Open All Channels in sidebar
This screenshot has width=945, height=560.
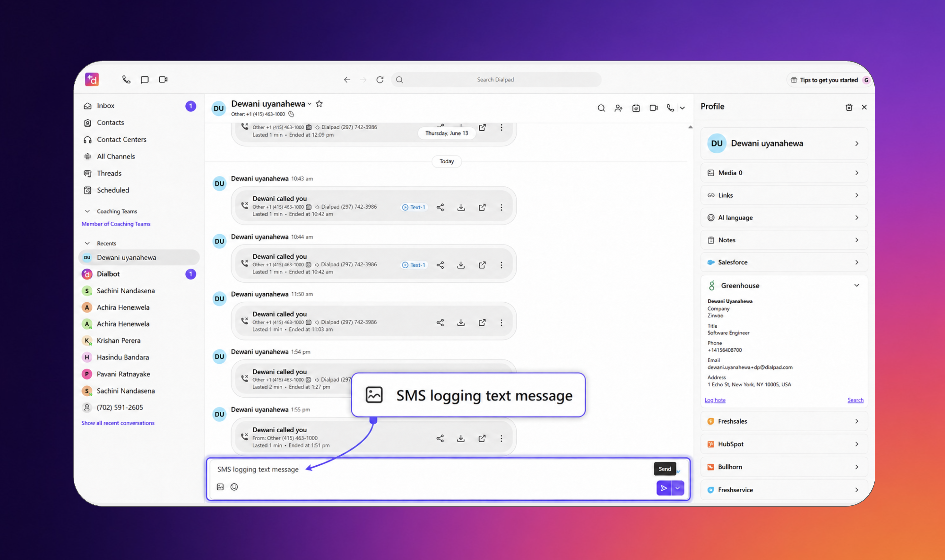[x=139, y=156]
